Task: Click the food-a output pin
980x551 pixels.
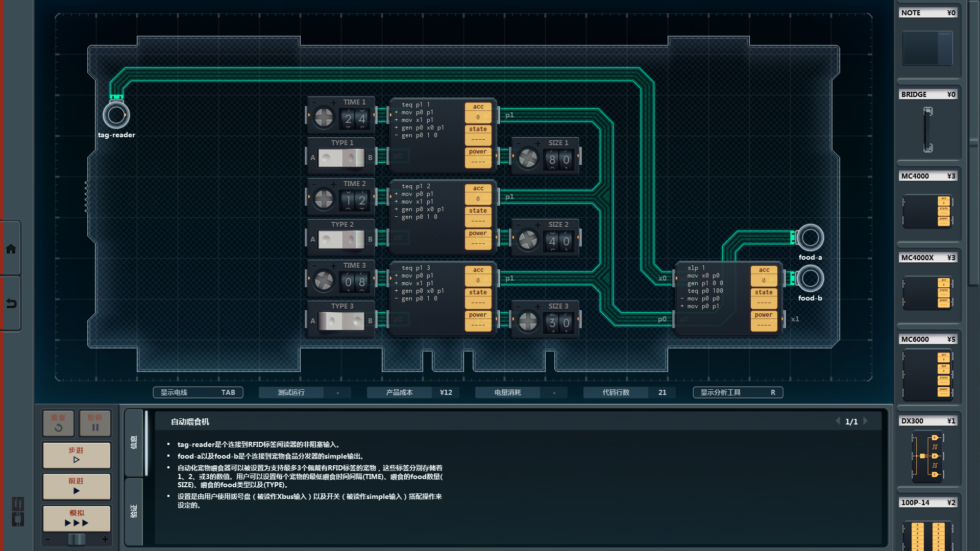Action: point(810,238)
